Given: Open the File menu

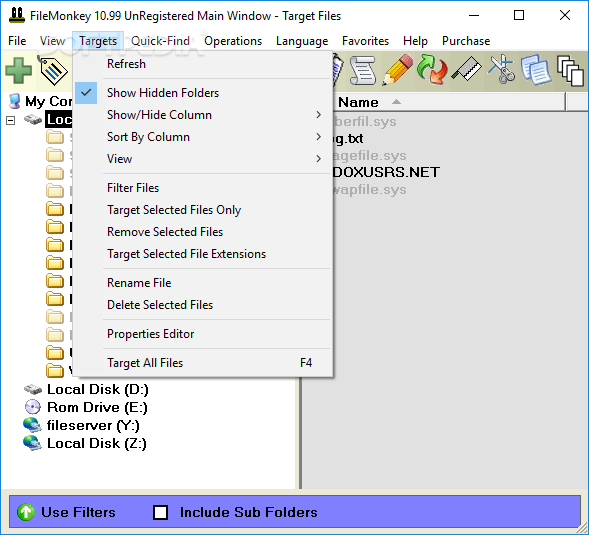Looking at the screenshot, I should 17,41.
